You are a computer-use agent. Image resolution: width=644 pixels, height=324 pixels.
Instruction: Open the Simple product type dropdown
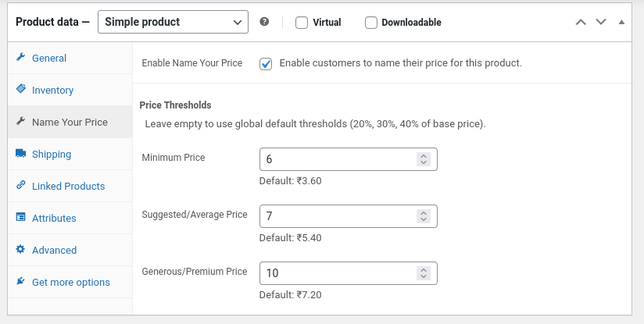point(173,22)
